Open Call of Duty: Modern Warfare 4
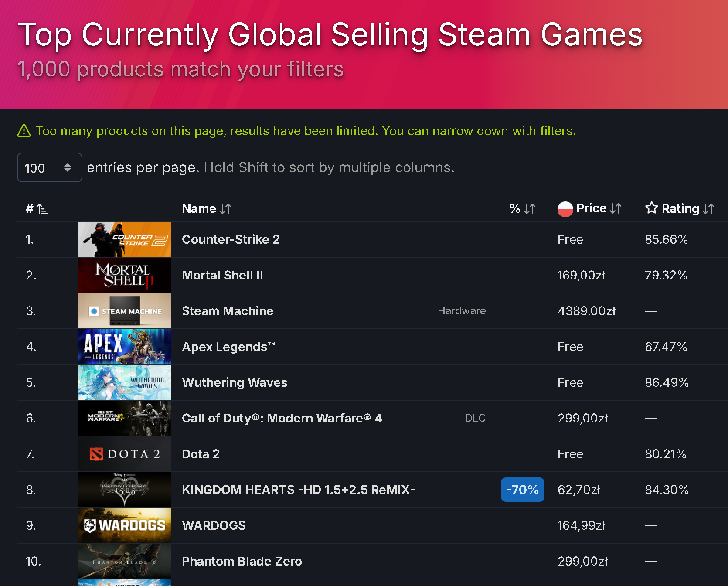 click(282, 418)
